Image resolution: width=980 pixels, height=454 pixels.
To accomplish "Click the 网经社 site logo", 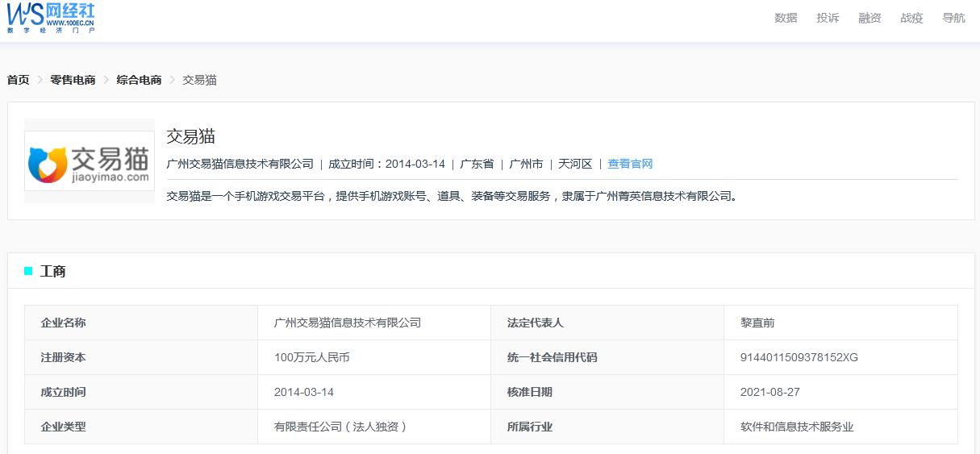I will 52,18.
